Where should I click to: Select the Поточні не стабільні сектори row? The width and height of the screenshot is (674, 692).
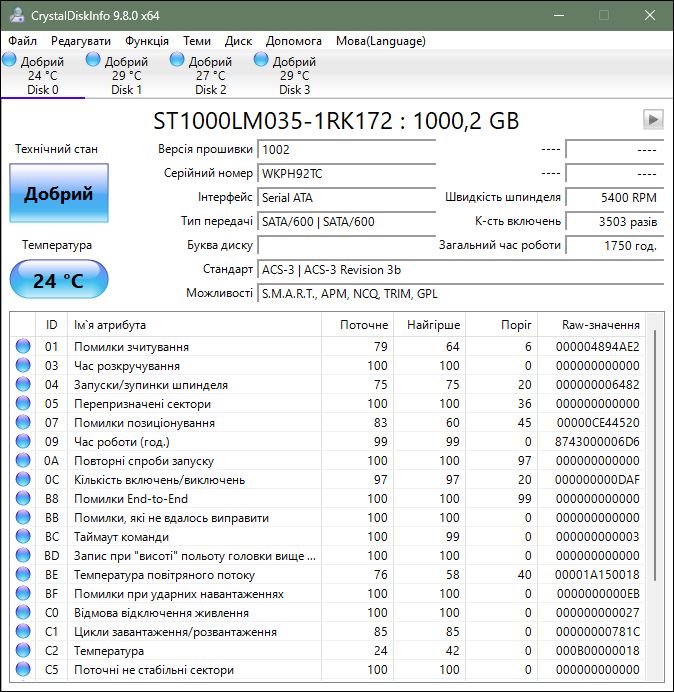tap(328, 669)
